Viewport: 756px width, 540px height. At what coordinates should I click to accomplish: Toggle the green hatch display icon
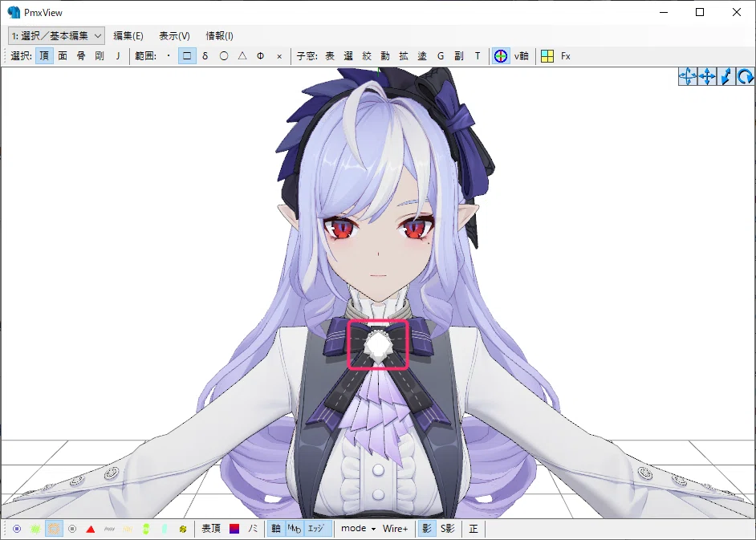[x=35, y=529]
